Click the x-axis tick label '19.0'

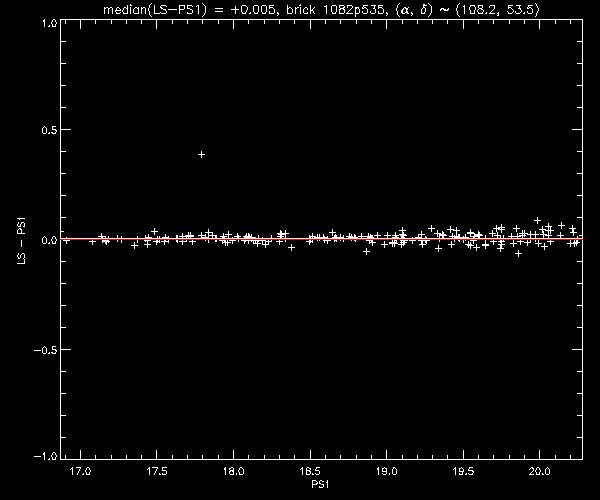[386, 471]
